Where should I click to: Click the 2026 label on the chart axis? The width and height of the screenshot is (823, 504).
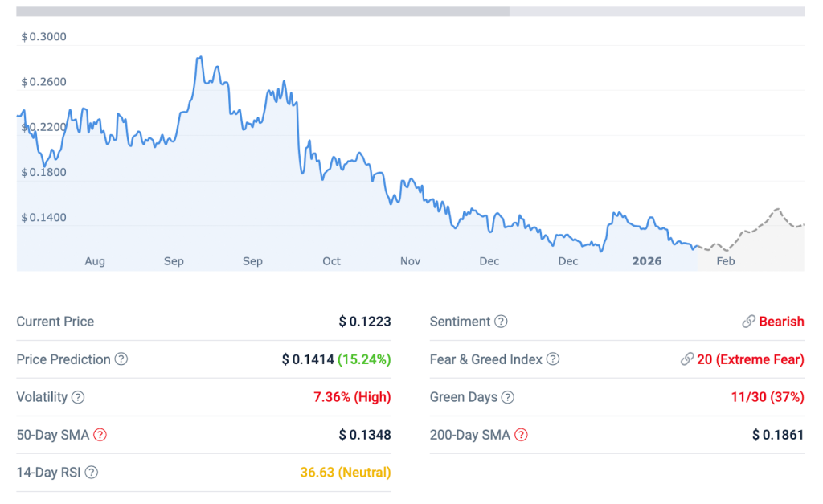[647, 261]
